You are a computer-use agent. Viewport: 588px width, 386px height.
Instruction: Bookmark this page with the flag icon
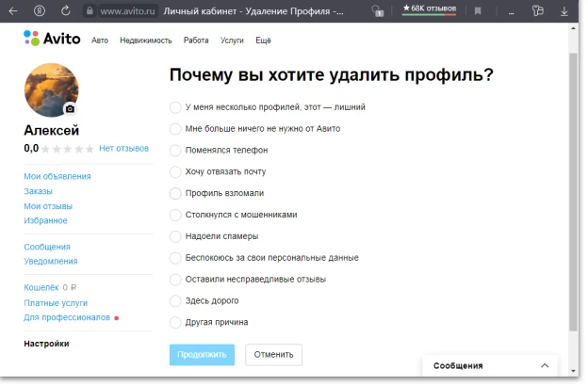(478, 11)
